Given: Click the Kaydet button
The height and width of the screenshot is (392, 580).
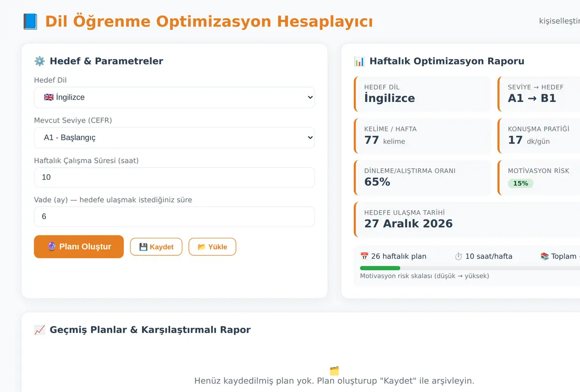Looking at the screenshot, I should coord(156,247).
